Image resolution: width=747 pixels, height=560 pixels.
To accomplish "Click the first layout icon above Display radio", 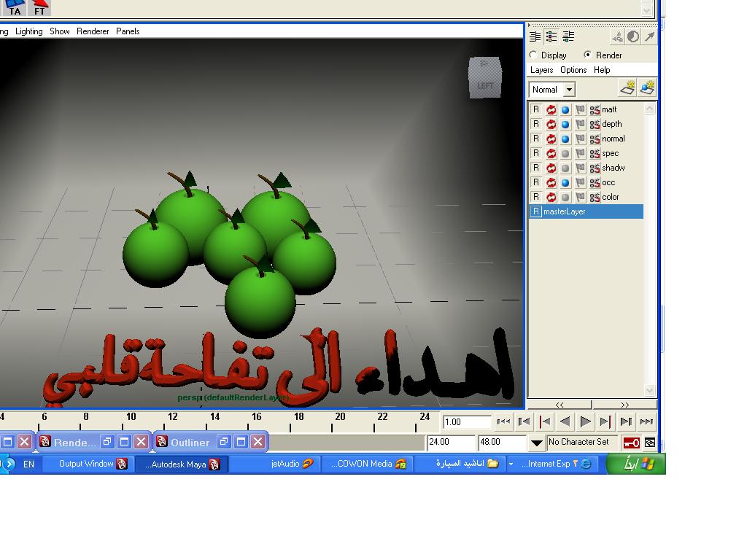I will pyautogui.click(x=535, y=36).
